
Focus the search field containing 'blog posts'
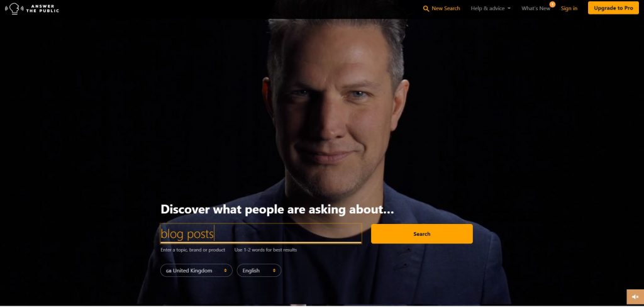(261, 233)
